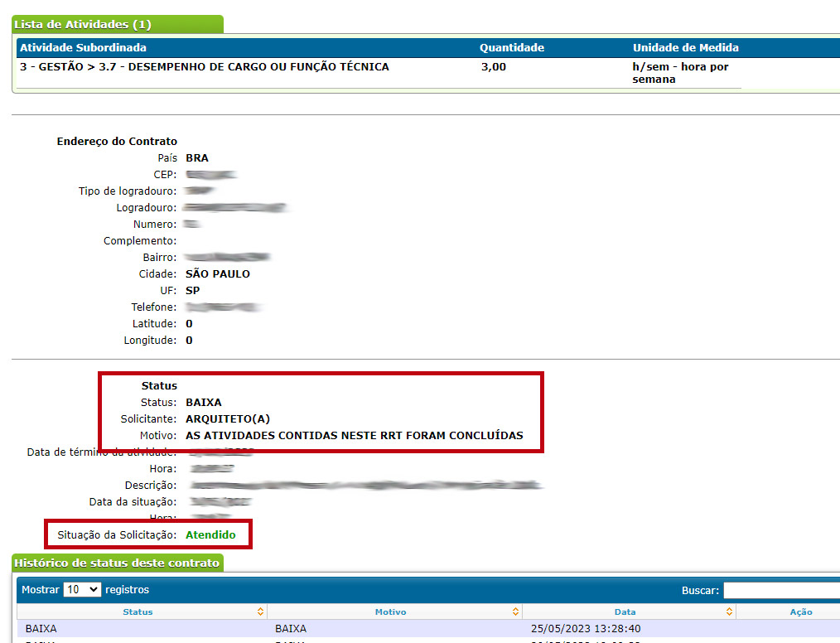Image resolution: width=840 pixels, height=643 pixels.
Task: Click the Motivo column sort arrows
Action: pos(516,612)
